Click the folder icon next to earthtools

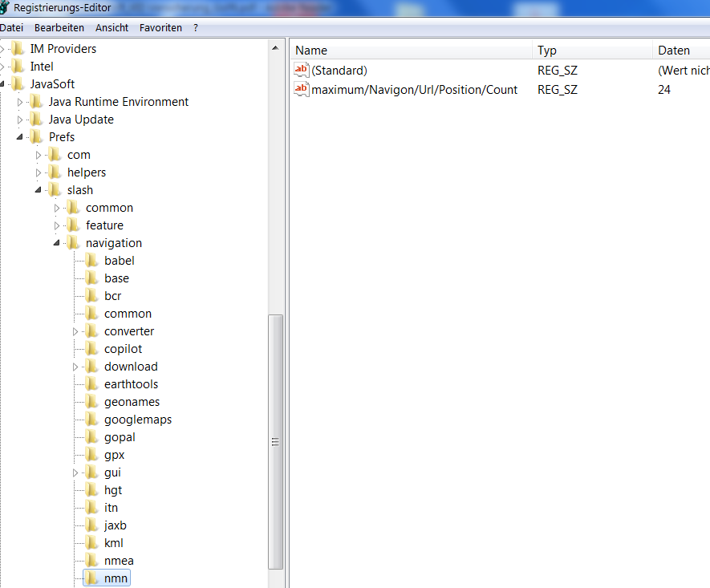(x=92, y=384)
